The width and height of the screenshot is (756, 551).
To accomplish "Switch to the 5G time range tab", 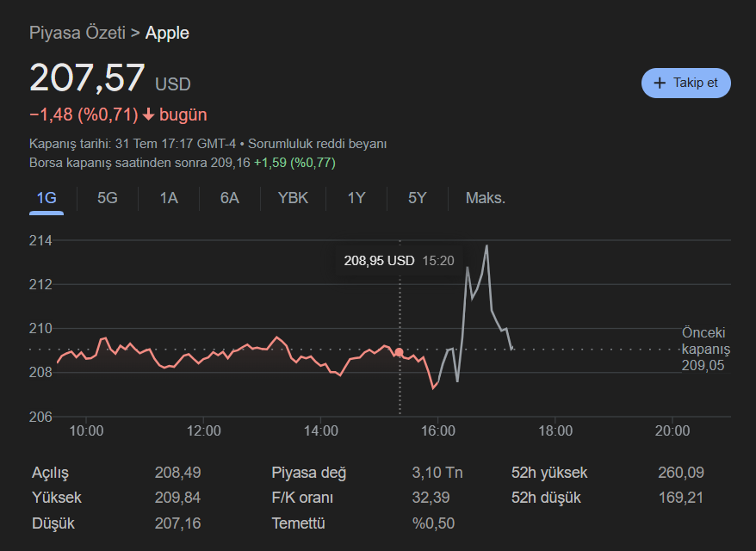I will click(107, 198).
